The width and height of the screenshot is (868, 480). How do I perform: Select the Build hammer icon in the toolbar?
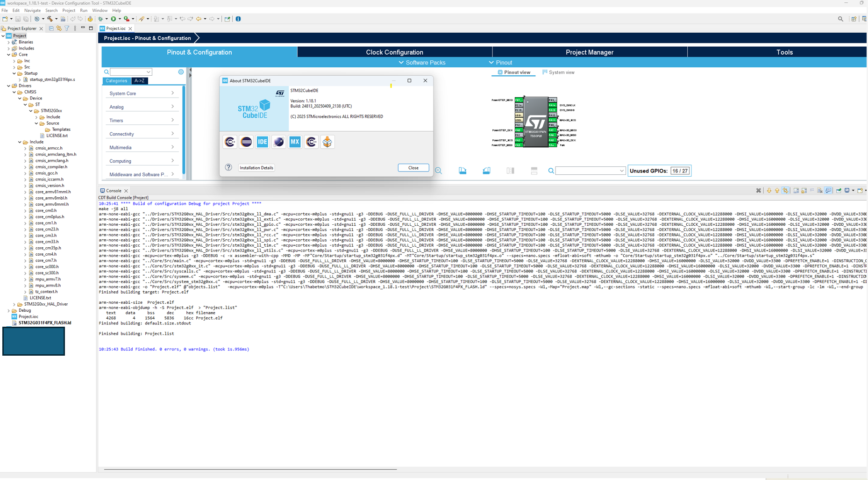tap(50, 19)
